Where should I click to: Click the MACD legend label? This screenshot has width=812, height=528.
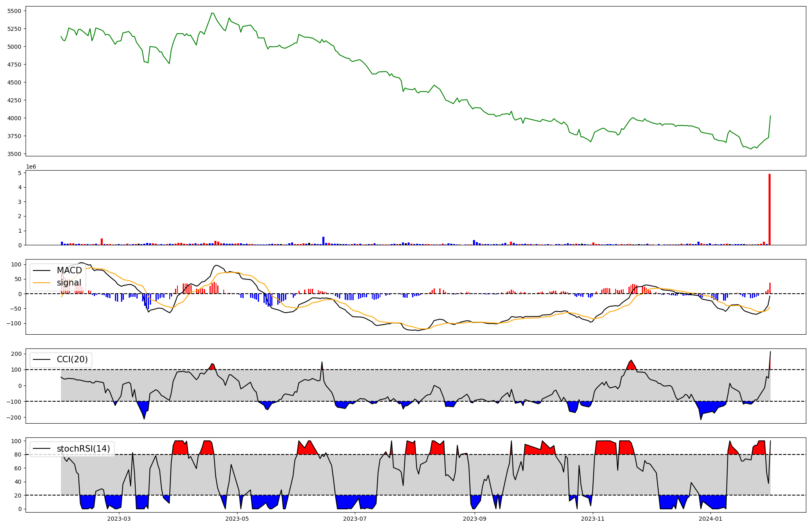pos(69,270)
